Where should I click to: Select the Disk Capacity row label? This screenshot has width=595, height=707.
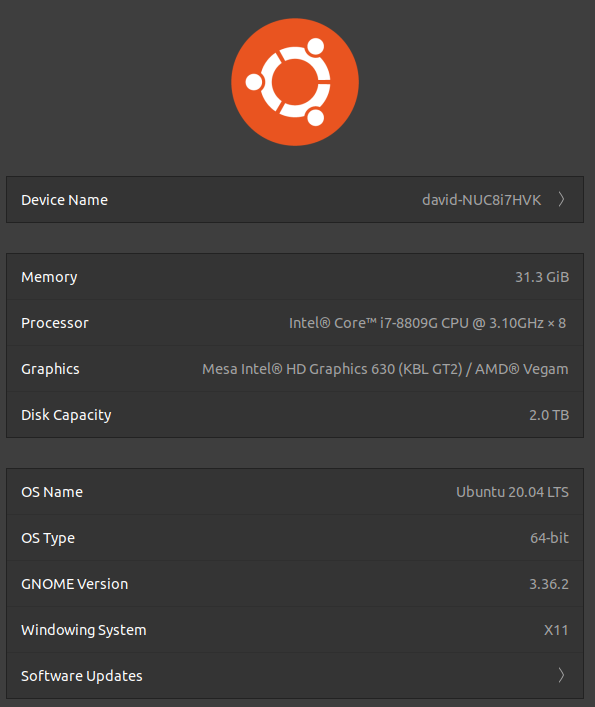[x=66, y=415]
